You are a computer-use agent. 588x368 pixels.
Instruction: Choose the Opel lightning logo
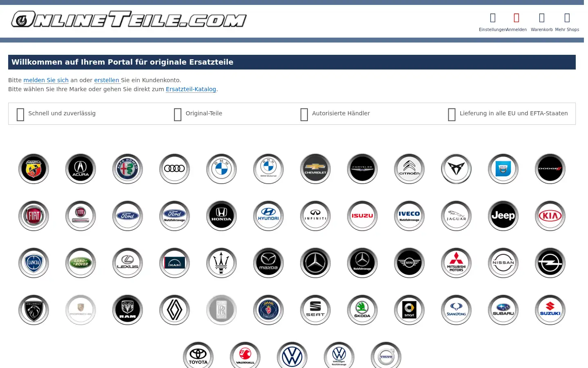click(x=550, y=263)
